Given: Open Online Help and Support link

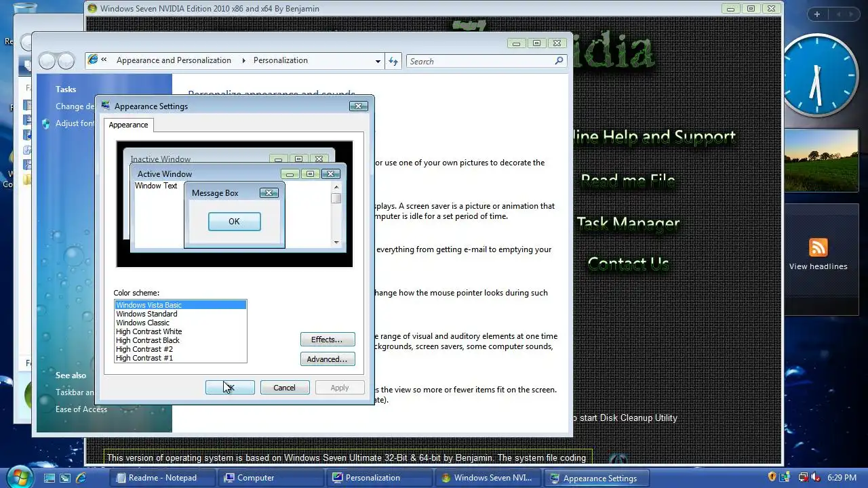Looking at the screenshot, I should click(655, 137).
